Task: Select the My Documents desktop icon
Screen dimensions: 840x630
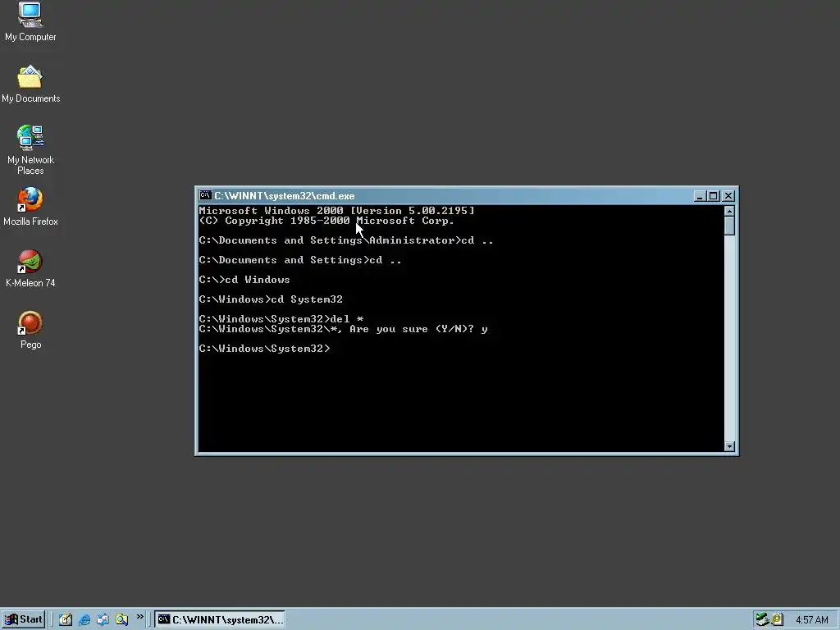Action: coord(30,84)
